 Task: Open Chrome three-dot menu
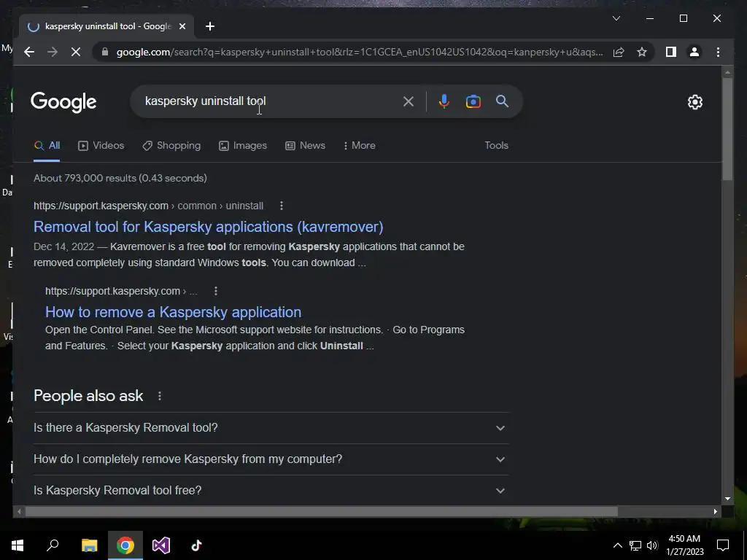[718, 52]
